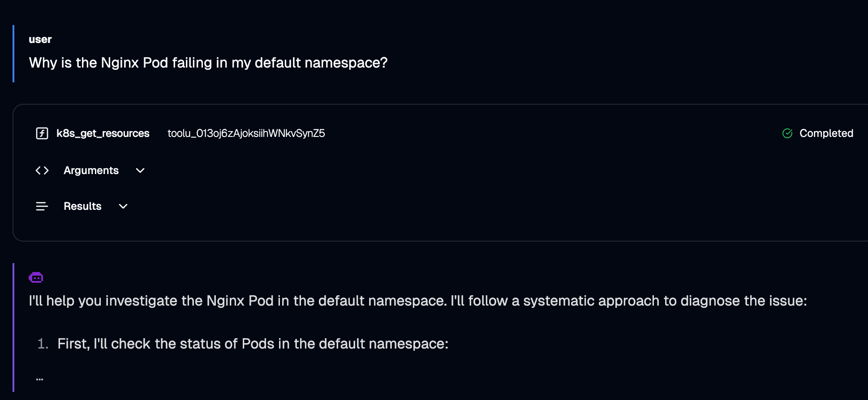Select the k8s_get_resources tool name
This screenshot has width=868, height=400.
[103, 133]
